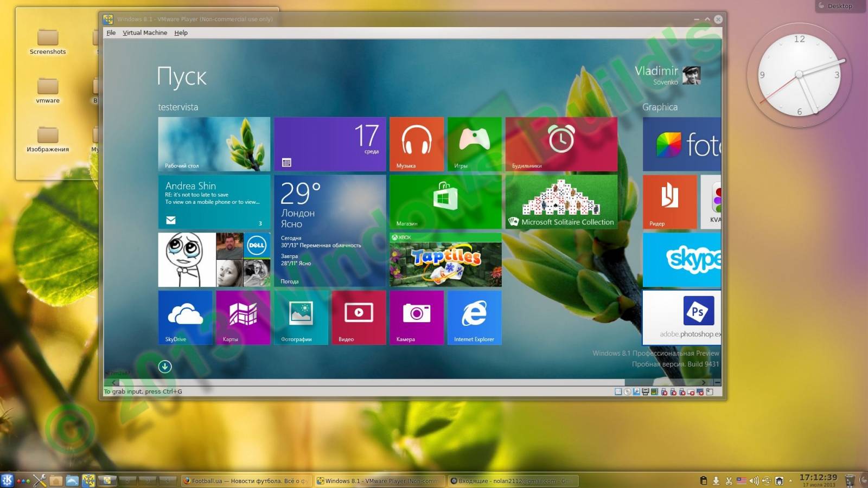Open the Virtual Machine menu

pos(145,33)
